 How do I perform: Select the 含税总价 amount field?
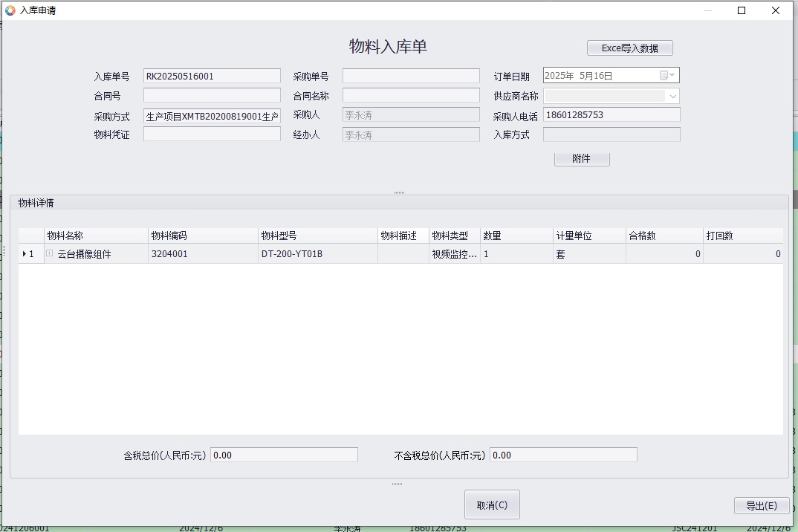tap(284, 455)
